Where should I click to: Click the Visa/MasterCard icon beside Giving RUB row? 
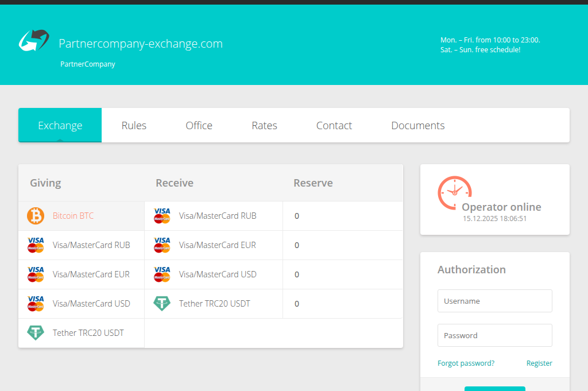[35, 245]
